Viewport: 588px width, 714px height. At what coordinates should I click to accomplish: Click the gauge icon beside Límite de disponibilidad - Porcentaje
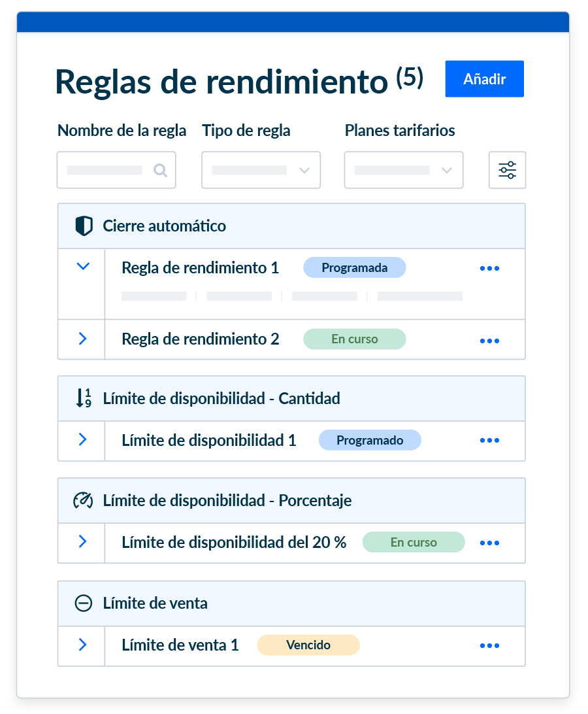coord(83,501)
